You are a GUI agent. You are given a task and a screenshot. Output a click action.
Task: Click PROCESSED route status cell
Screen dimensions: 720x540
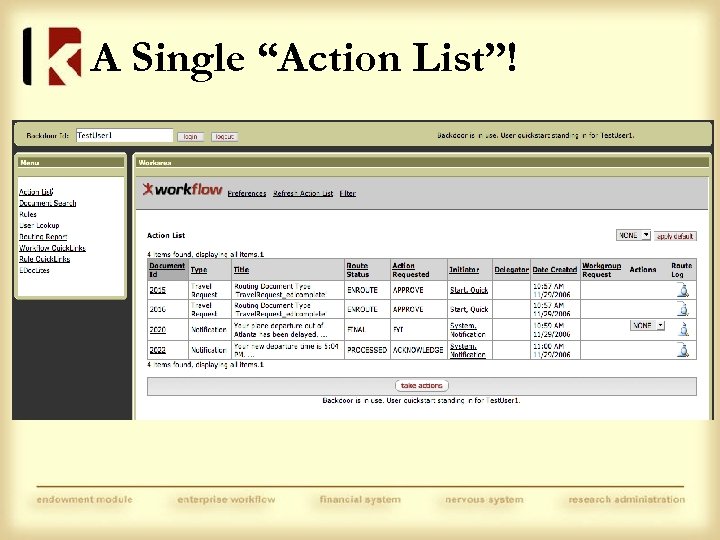tap(367, 350)
